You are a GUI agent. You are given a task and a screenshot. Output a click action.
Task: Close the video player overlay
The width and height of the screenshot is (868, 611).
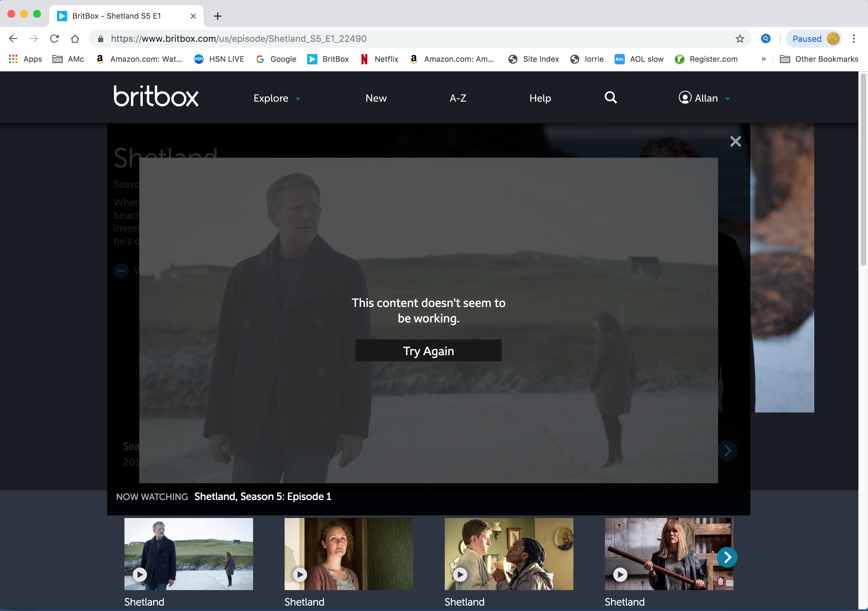pyautogui.click(x=735, y=142)
